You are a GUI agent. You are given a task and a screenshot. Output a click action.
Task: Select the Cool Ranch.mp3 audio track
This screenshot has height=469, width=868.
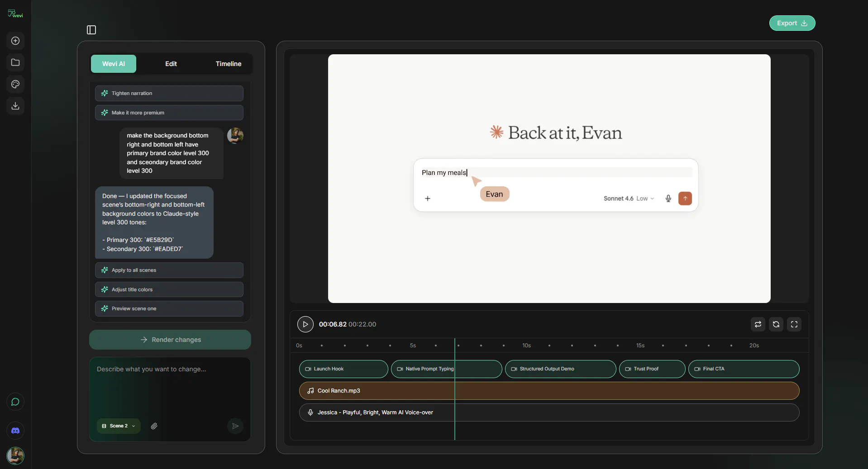coord(549,391)
